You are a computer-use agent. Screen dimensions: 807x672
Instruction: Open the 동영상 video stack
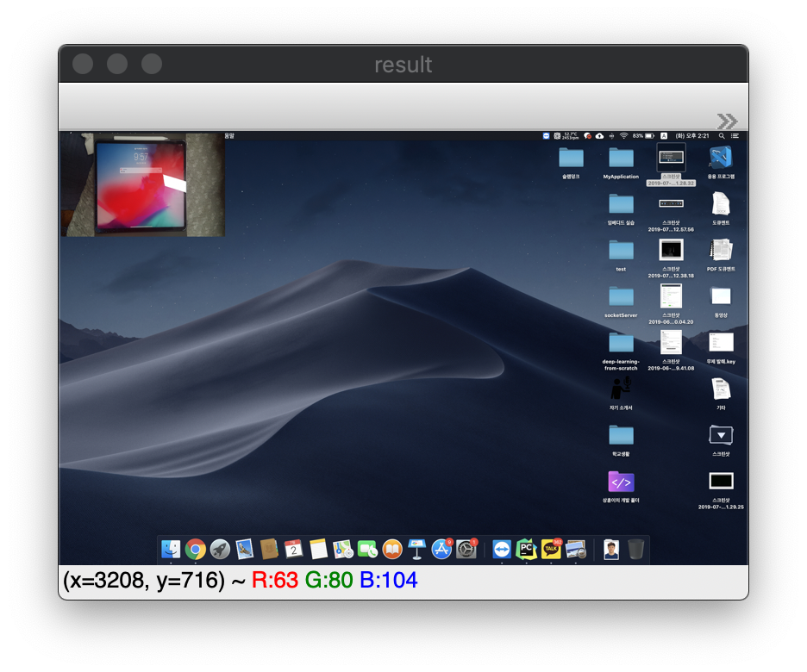[721, 302]
